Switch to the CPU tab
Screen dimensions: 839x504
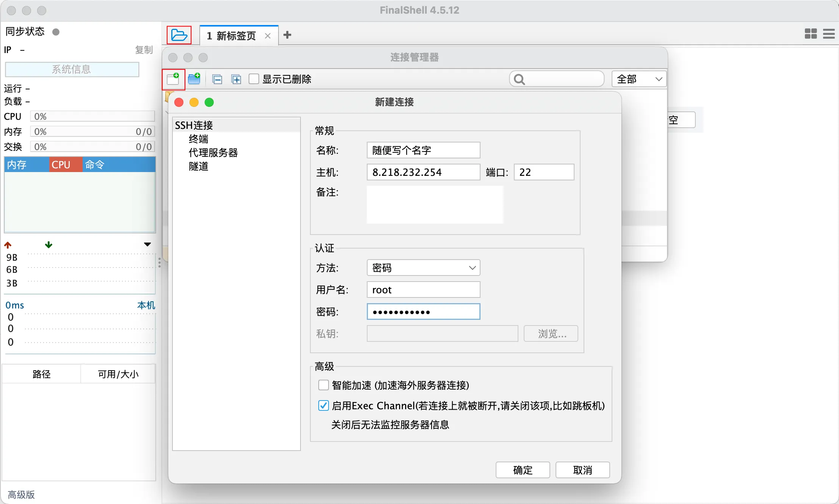click(66, 164)
